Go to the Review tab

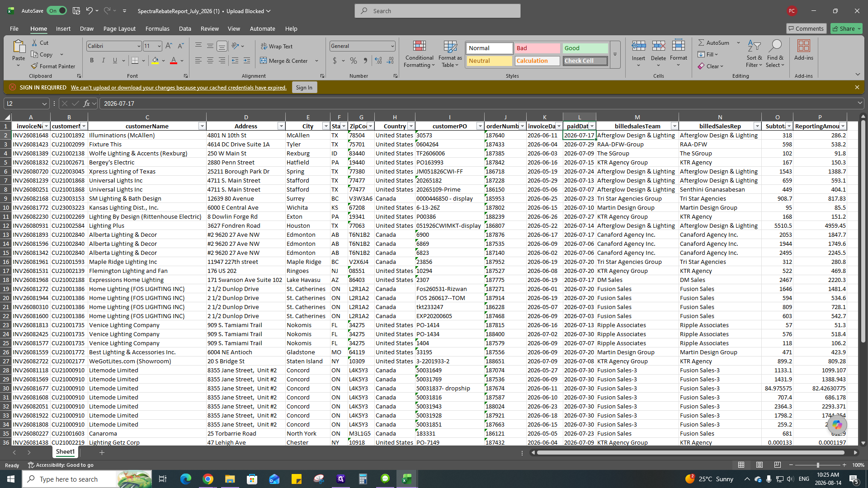point(210,28)
